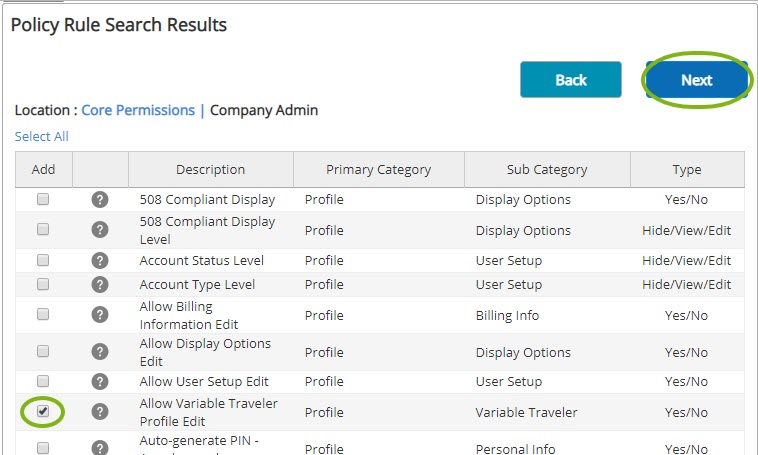Show help for Allow User Setup Edit
The width and height of the screenshot is (758, 455).
(100, 382)
